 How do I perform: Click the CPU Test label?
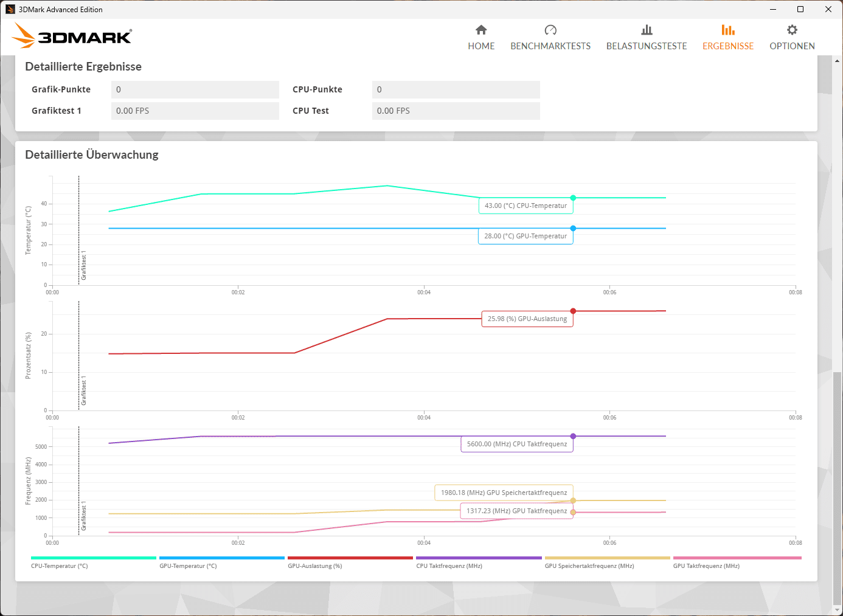[311, 111]
